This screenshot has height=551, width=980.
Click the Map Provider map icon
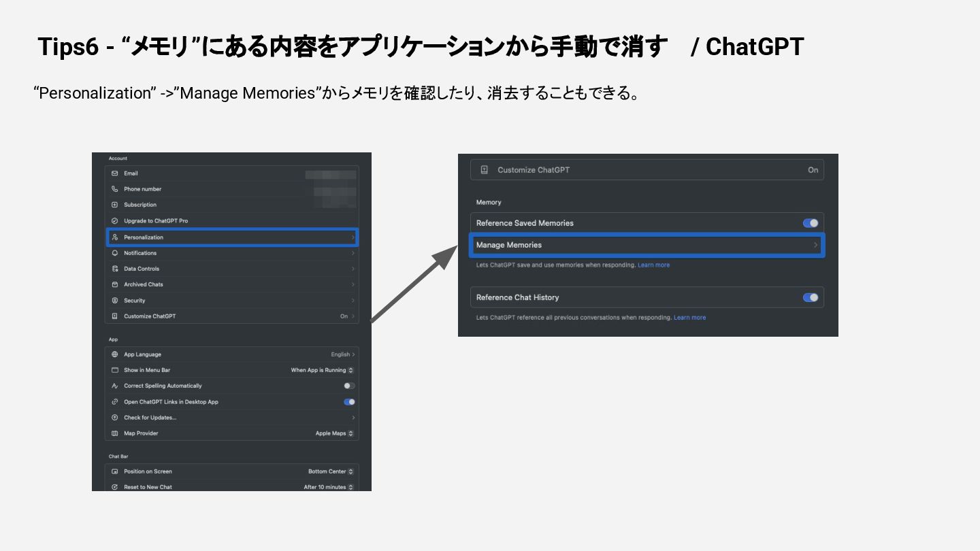tap(115, 433)
